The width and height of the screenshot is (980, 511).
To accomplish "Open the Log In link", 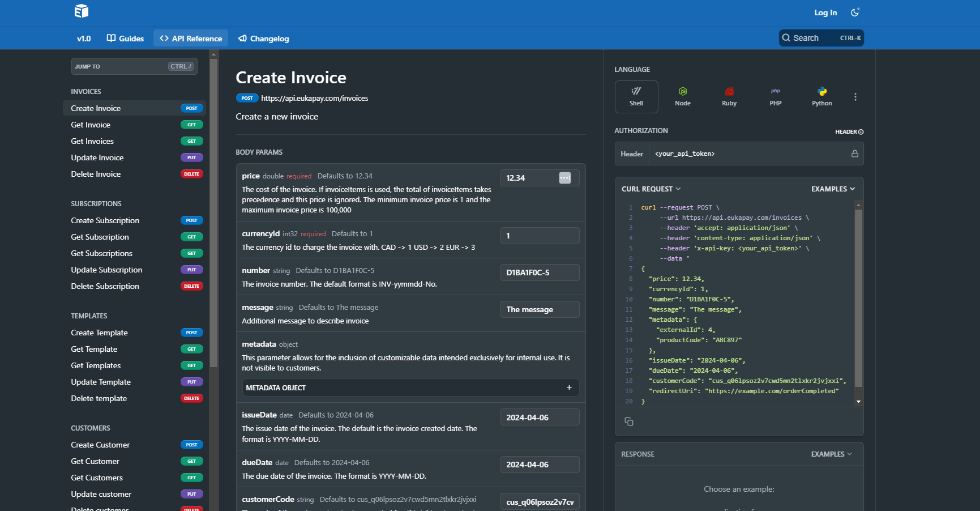I will coord(825,12).
